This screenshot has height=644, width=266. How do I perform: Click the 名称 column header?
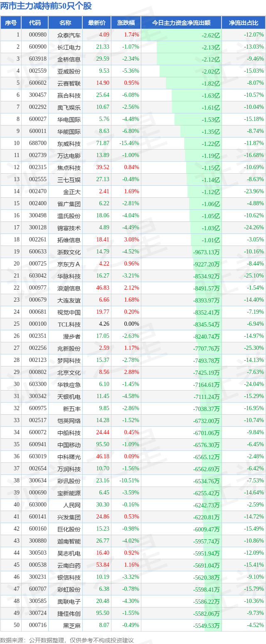[x=65, y=22]
